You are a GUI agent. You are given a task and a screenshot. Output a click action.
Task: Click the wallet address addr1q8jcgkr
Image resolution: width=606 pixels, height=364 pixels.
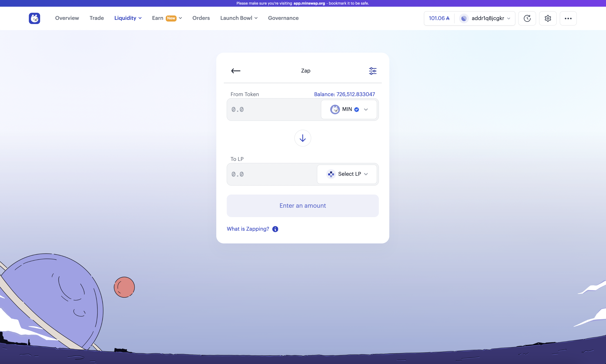pos(487,18)
